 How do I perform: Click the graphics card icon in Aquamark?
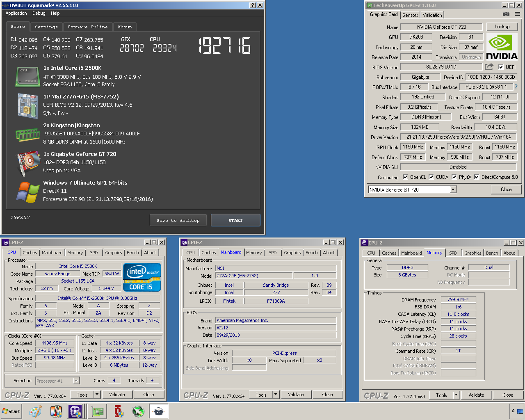pos(27,163)
